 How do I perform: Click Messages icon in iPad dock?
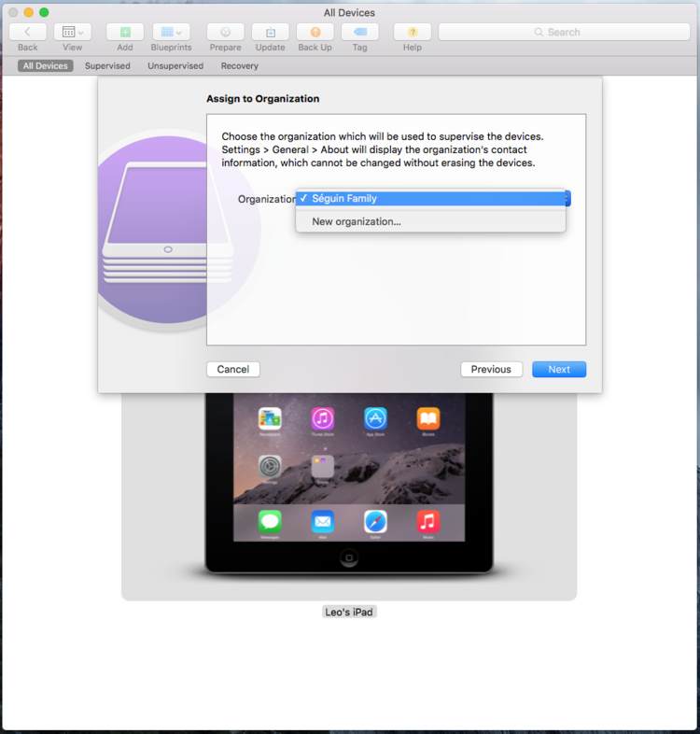pyautogui.click(x=270, y=521)
